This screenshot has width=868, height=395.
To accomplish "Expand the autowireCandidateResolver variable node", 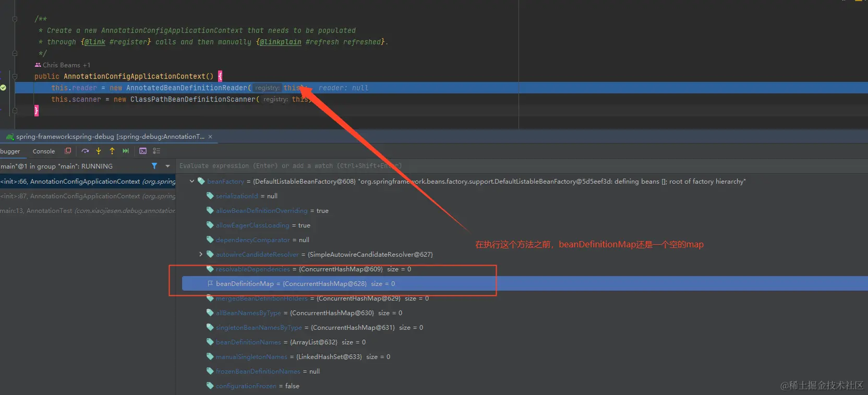I will pyautogui.click(x=201, y=254).
